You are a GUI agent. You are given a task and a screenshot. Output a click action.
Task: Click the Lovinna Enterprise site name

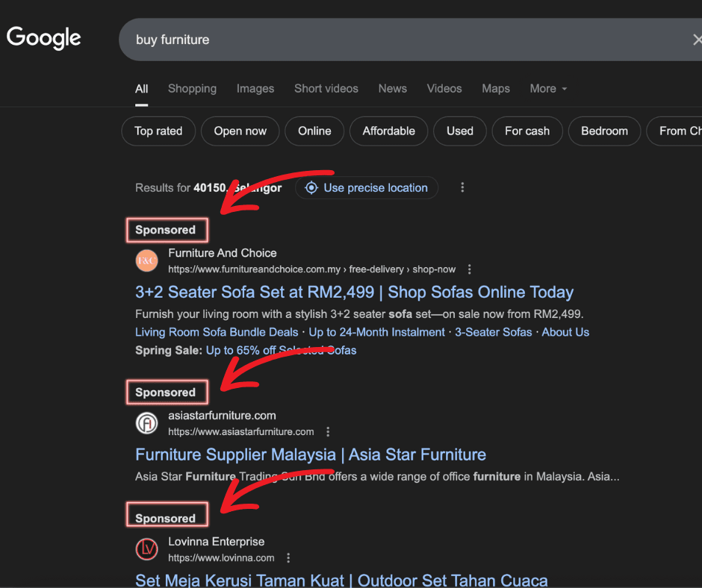(x=217, y=542)
